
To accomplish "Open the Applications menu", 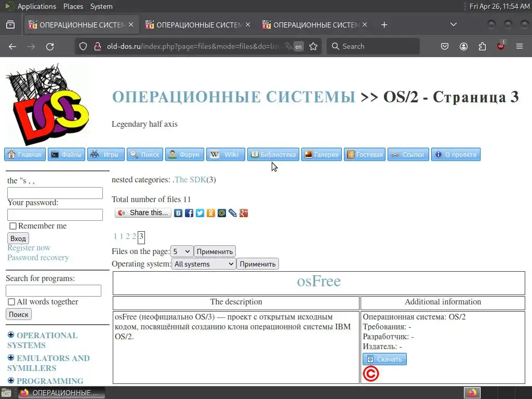I will (x=37, y=6).
